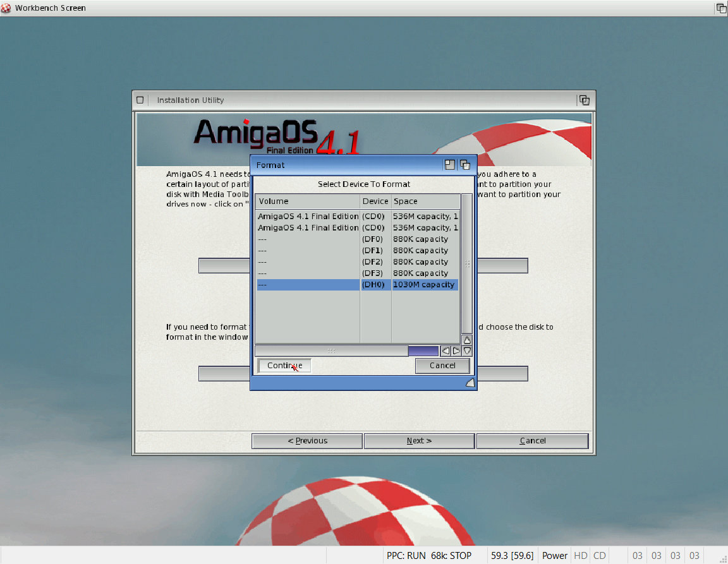Click the Format dialog zoom gadget
Viewport: 728px width, 564px height.
click(x=449, y=165)
